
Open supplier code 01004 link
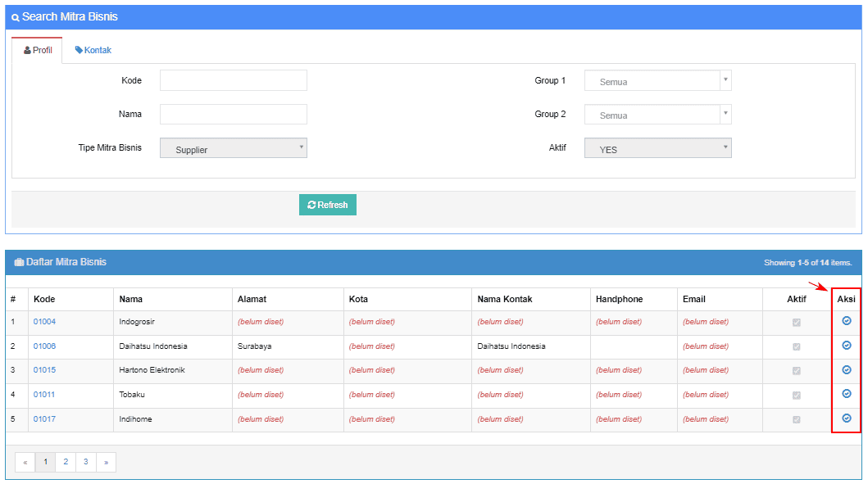[x=44, y=322]
